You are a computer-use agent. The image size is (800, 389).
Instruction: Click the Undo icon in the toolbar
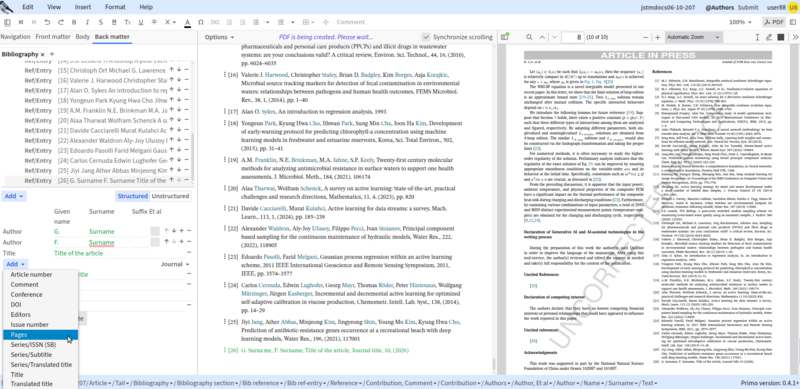tap(47, 22)
